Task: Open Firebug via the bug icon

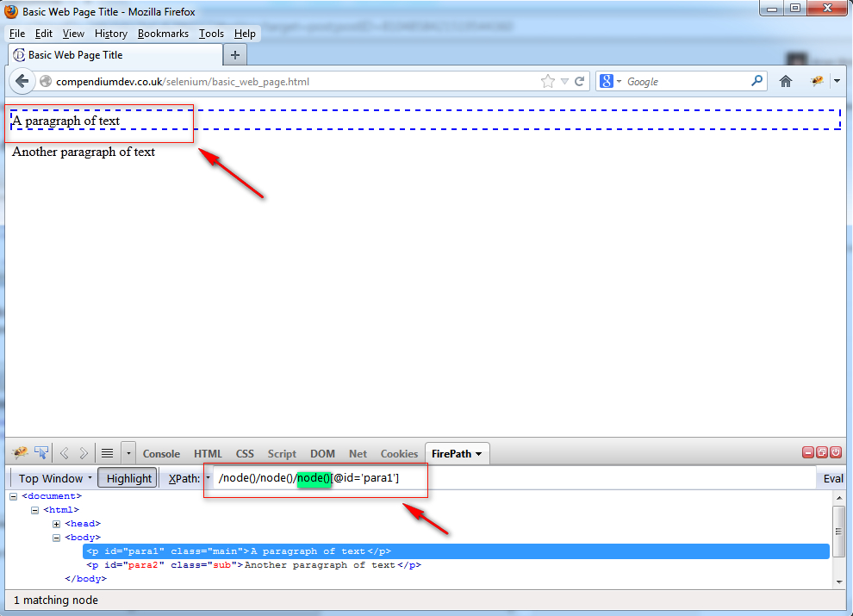Action: 20,452
